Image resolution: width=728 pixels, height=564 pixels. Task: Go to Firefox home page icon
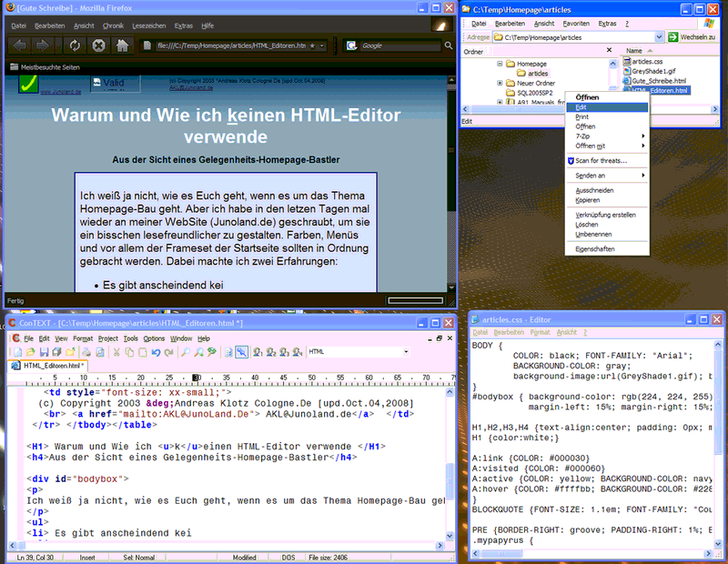(x=122, y=45)
